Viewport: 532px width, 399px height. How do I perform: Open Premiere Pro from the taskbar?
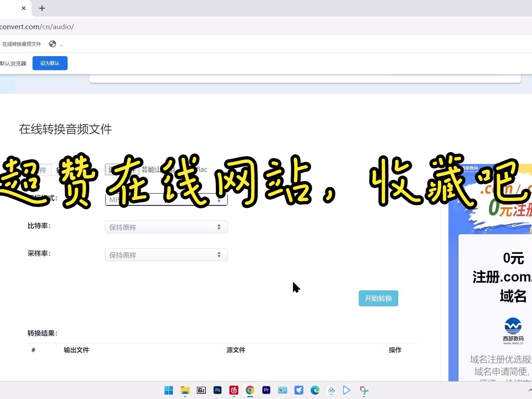[266, 390]
